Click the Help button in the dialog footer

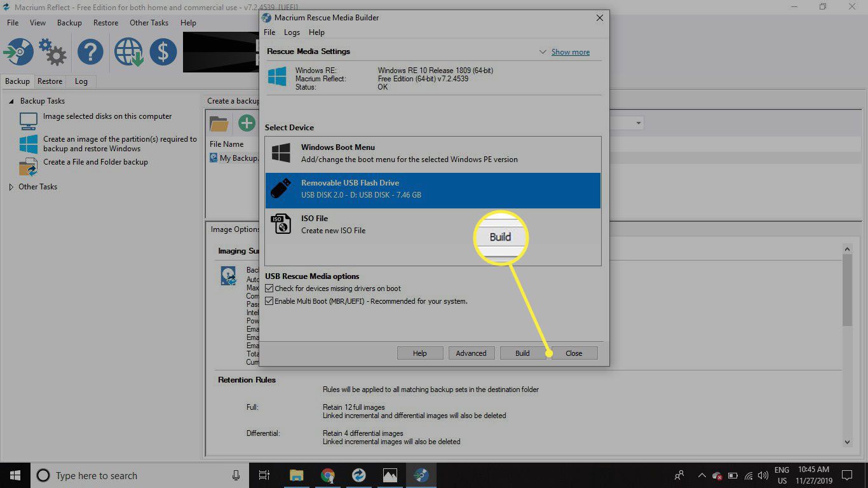[x=419, y=353]
